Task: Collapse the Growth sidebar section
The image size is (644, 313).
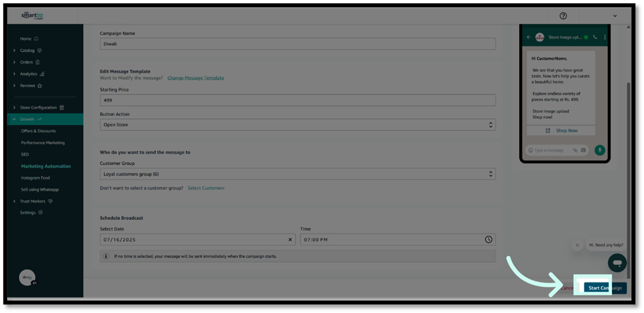Action: click(15, 119)
